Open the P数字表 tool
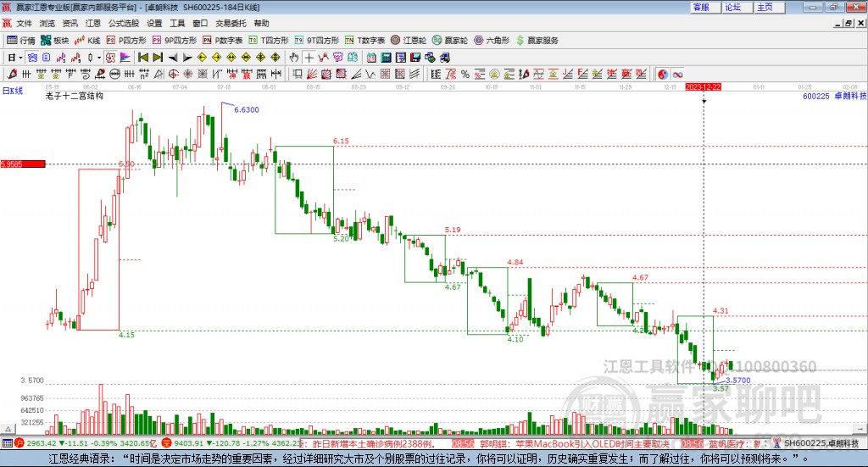Screen dimensions: 868x467 pyautogui.click(x=223, y=41)
